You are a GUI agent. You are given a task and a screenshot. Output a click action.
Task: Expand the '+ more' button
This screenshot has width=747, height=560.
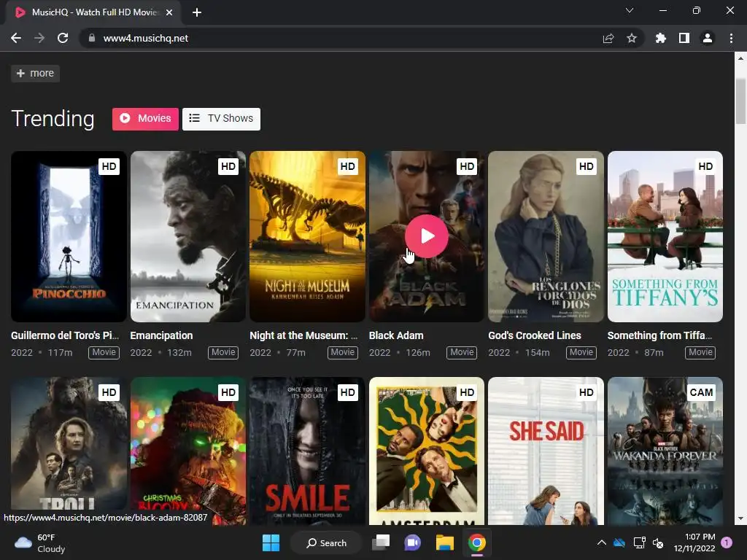pyautogui.click(x=35, y=74)
